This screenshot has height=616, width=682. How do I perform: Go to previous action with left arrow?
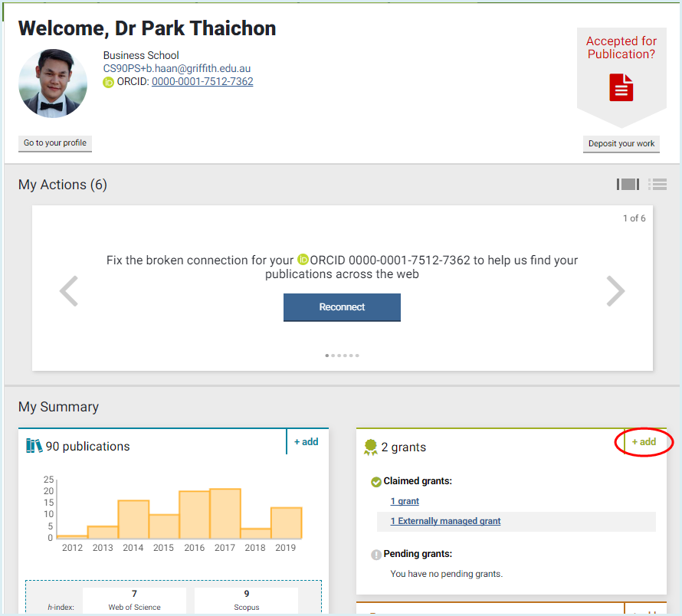[69, 291]
